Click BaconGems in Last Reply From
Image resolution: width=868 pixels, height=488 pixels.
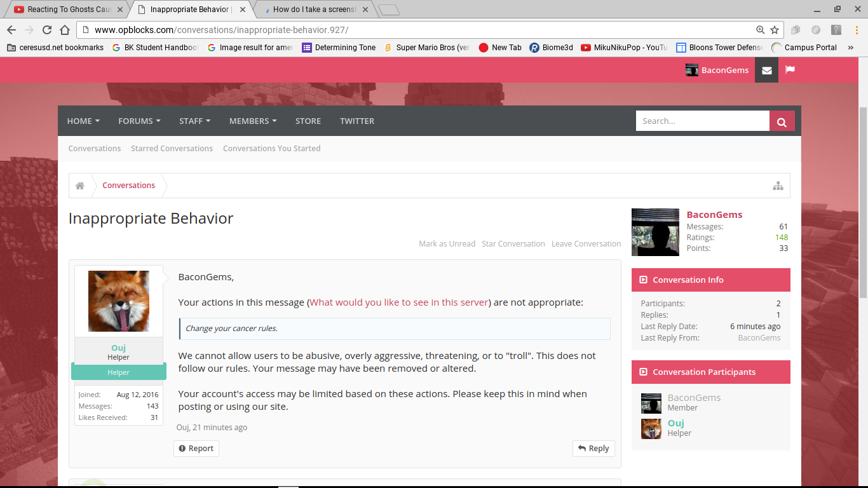[759, 337]
